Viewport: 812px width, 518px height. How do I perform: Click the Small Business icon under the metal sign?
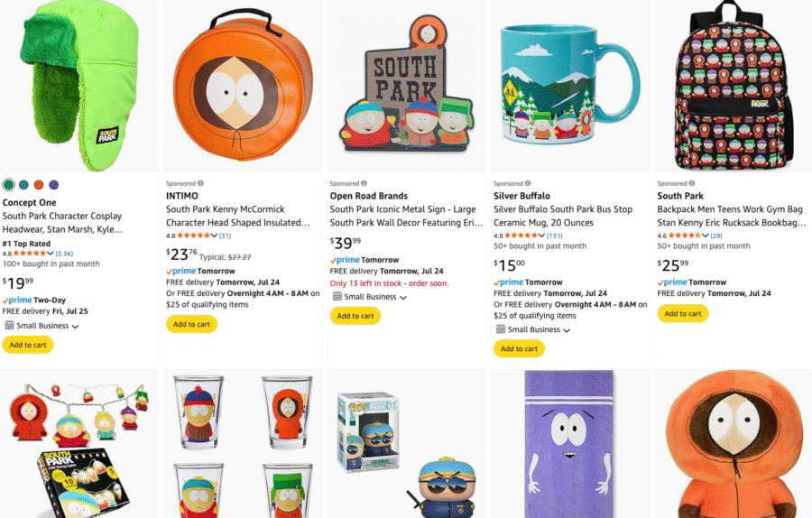tap(337, 297)
